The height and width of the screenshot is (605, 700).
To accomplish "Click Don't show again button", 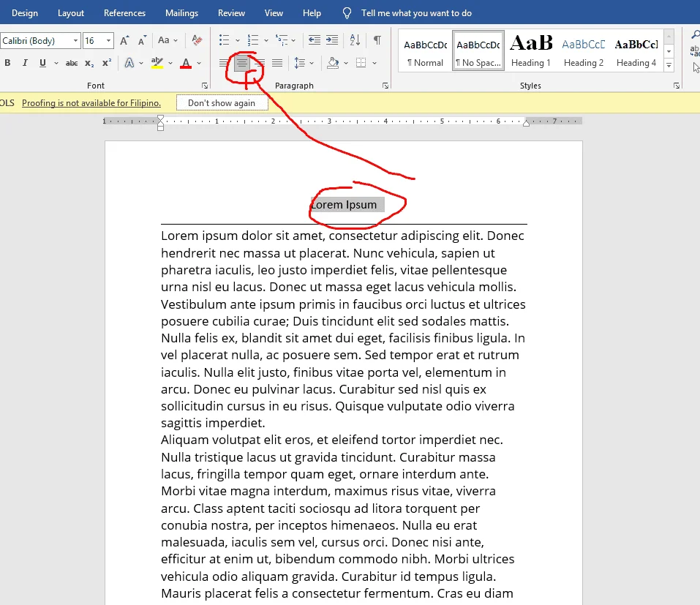I will [222, 103].
